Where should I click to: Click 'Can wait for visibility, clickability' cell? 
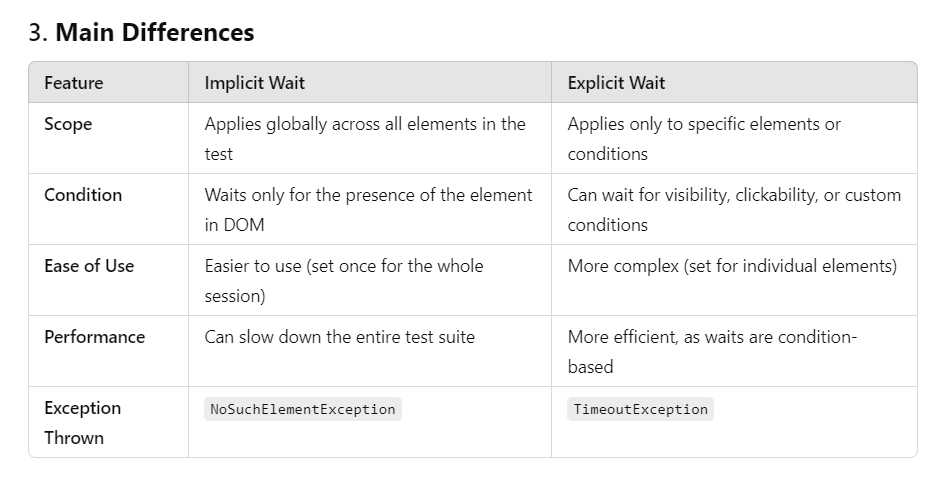(x=734, y=209)
